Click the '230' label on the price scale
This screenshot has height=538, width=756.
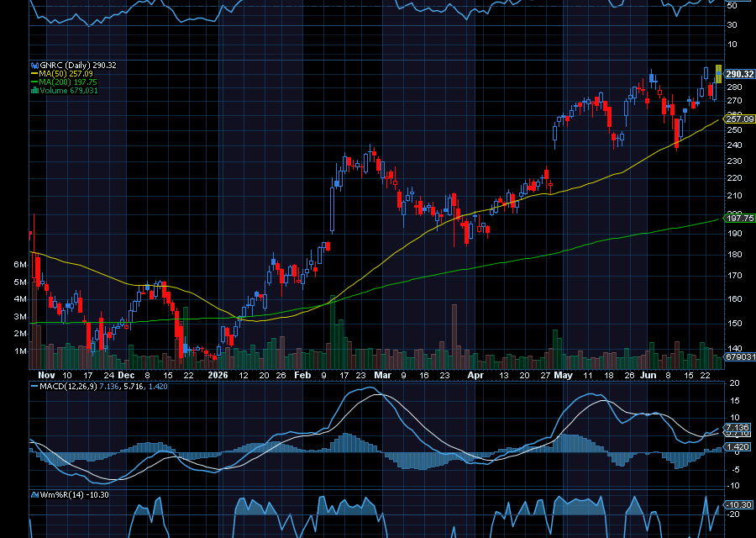(735, 161)
